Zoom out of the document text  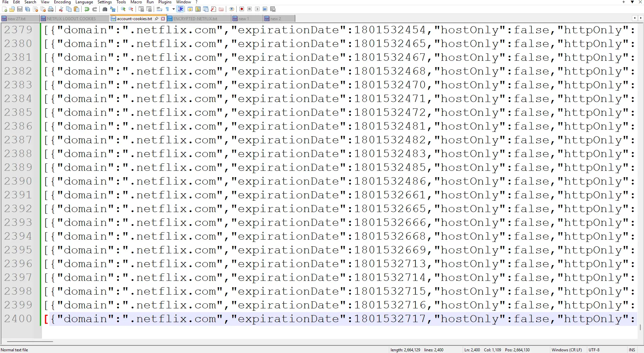[131, 9]
